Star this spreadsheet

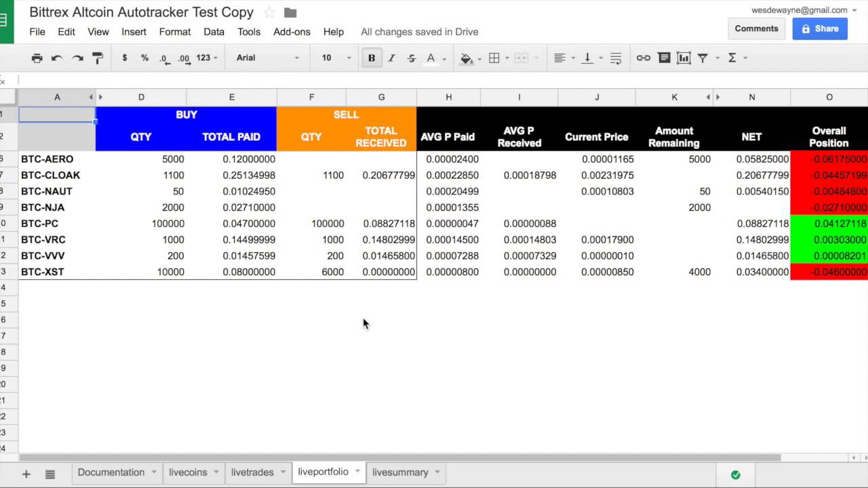point(269,12)
